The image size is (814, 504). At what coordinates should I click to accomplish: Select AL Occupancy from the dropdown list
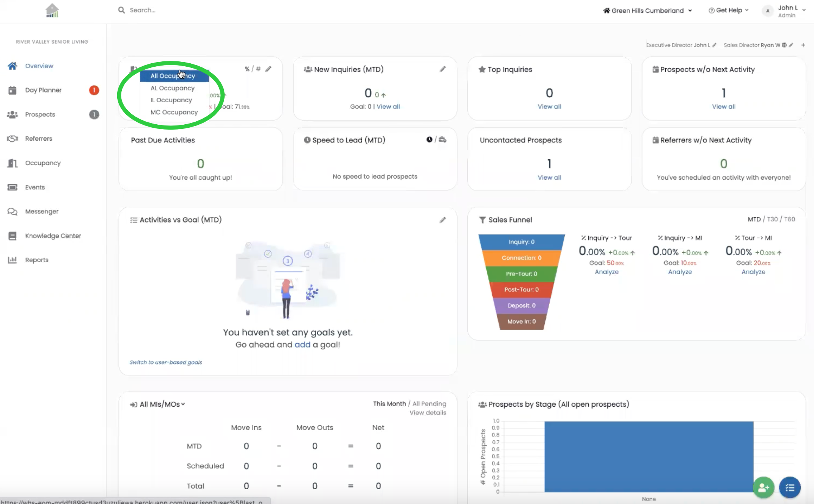pos(173,88)
